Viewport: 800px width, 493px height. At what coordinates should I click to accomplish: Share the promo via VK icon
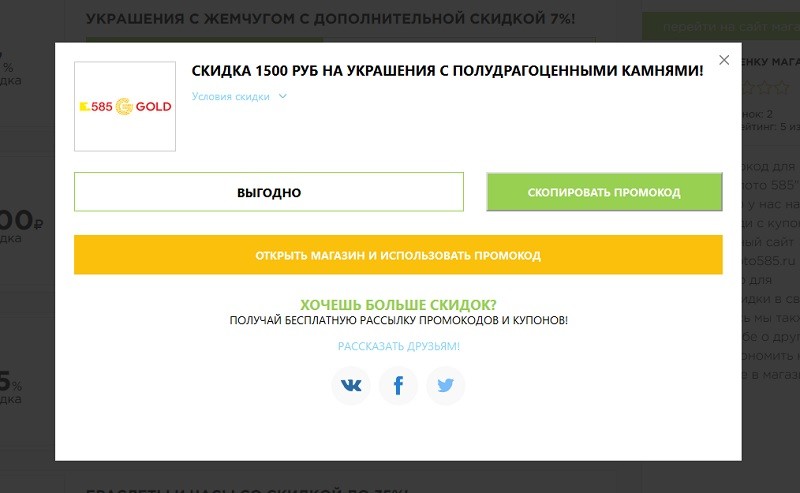click(x=351, y=386)
